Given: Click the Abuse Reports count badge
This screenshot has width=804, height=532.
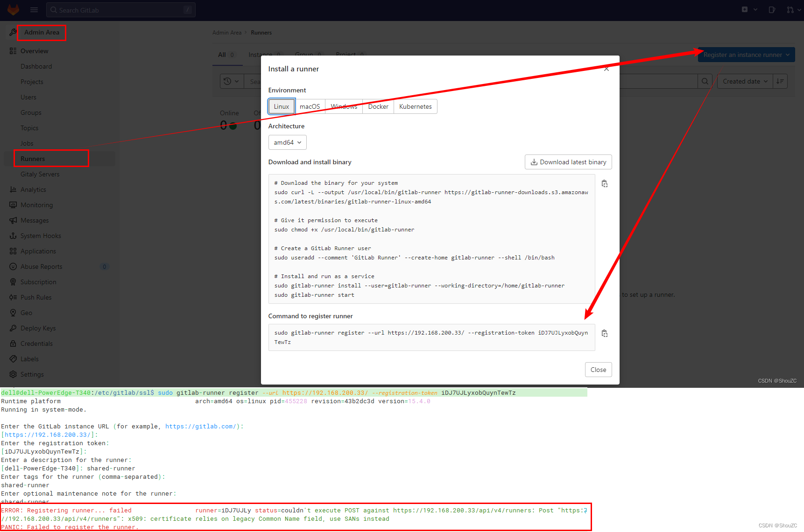Looking at the screenshot, I should pos(104,266).
